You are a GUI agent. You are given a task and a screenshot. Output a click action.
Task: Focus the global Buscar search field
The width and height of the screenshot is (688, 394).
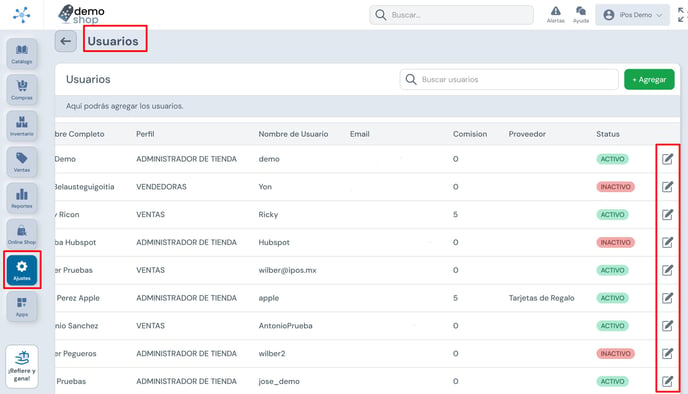(452, 15)
